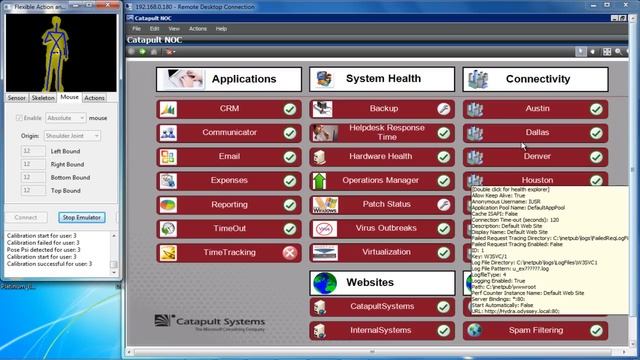Click the TimeTracking red error status icon
This screenshot has width=640, height=360.
[290, 253]
